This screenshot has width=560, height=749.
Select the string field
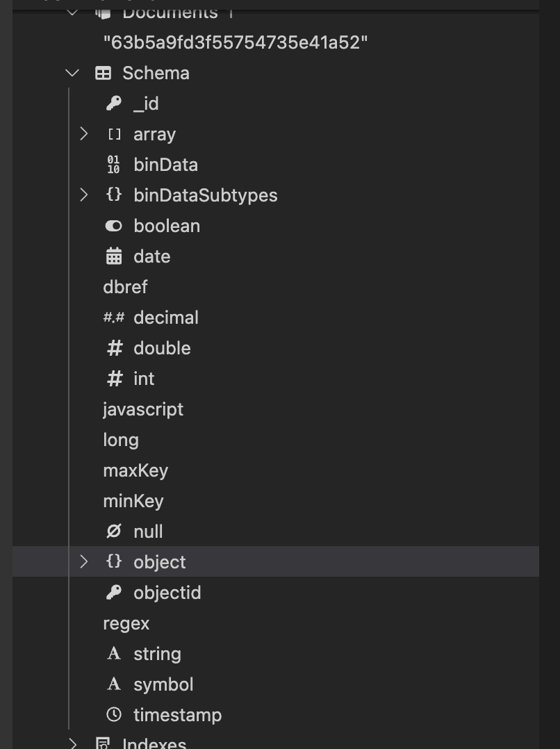point(157,654)
